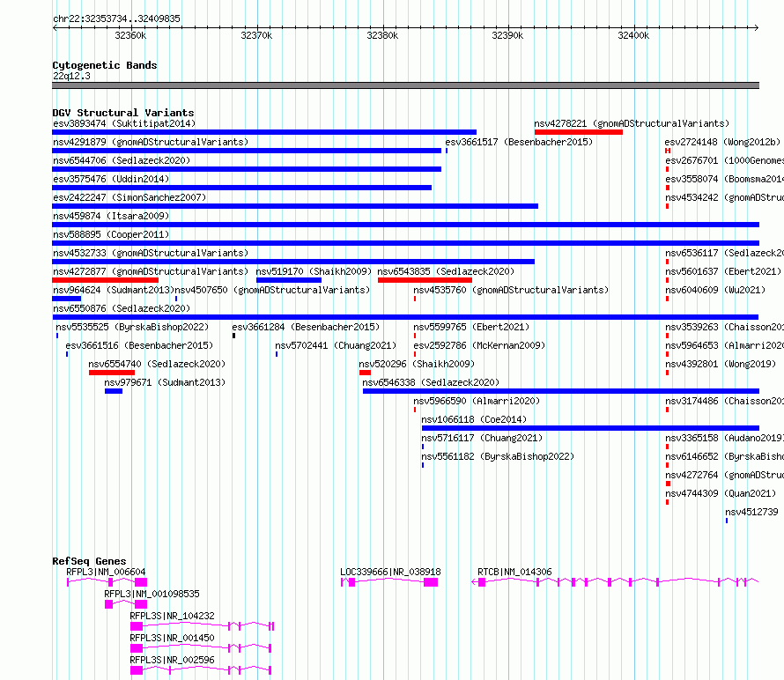The image size is (784, 680).
Task: Select the nsv5535525 (ByrskaBishop2022) label
Action: [x=132, y=327]
